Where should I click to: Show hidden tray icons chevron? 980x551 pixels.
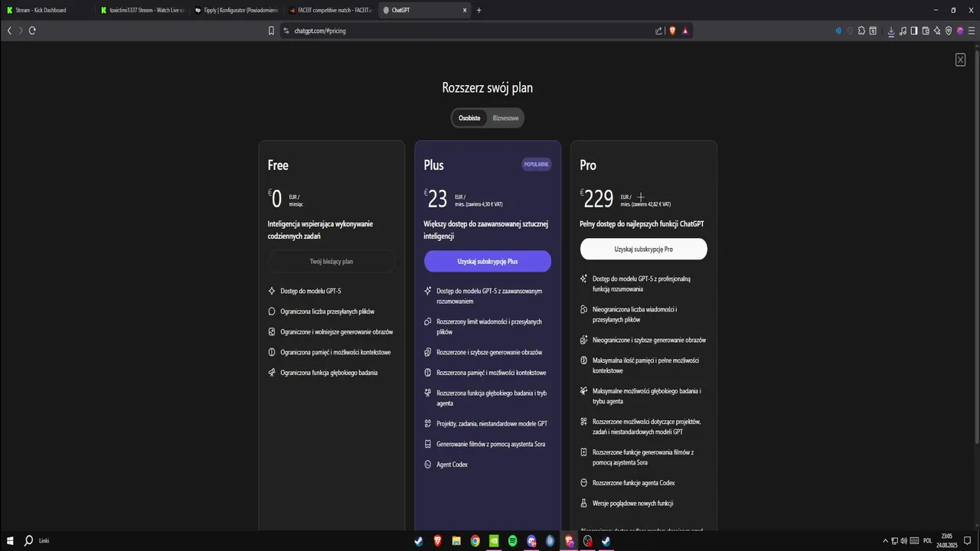(885, 540)
